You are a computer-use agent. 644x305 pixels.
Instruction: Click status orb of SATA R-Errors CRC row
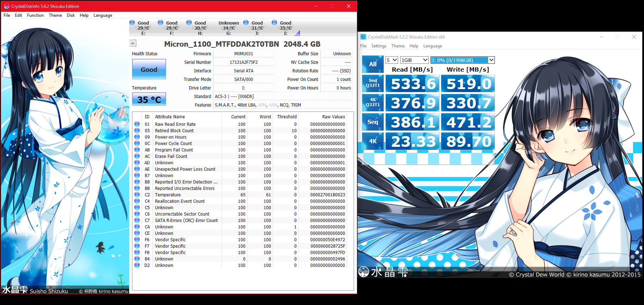(137, 220)
